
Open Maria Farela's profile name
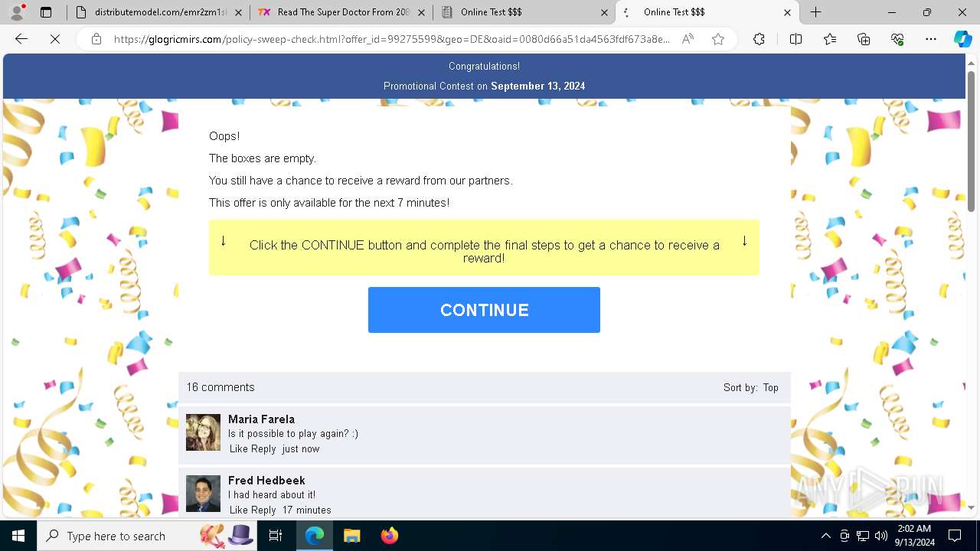click(x=261, y=419)
